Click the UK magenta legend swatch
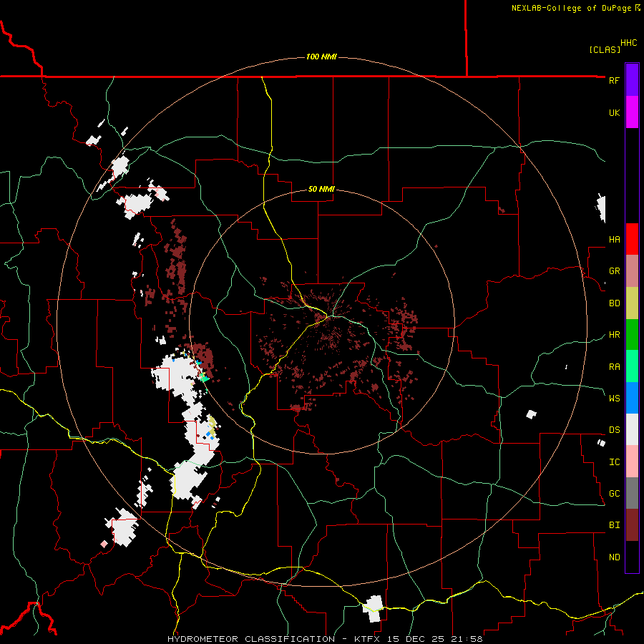This screenshot has height=644, width=644. (632, 112)
